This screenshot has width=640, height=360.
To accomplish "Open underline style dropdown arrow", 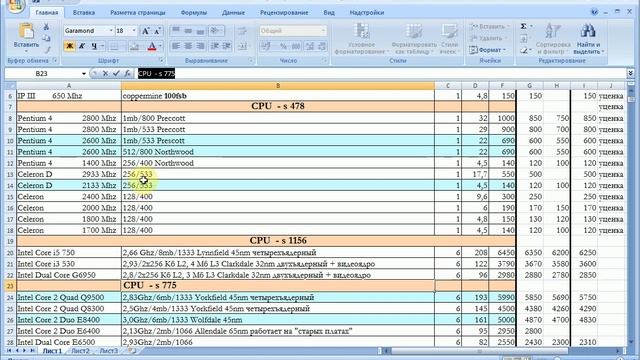I will coord(102,46).
